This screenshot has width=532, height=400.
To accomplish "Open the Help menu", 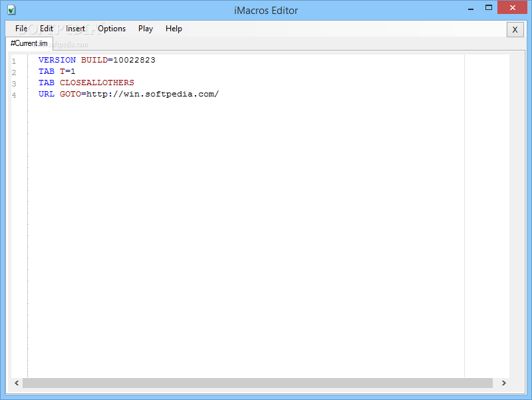I will (x=174, y=29).
